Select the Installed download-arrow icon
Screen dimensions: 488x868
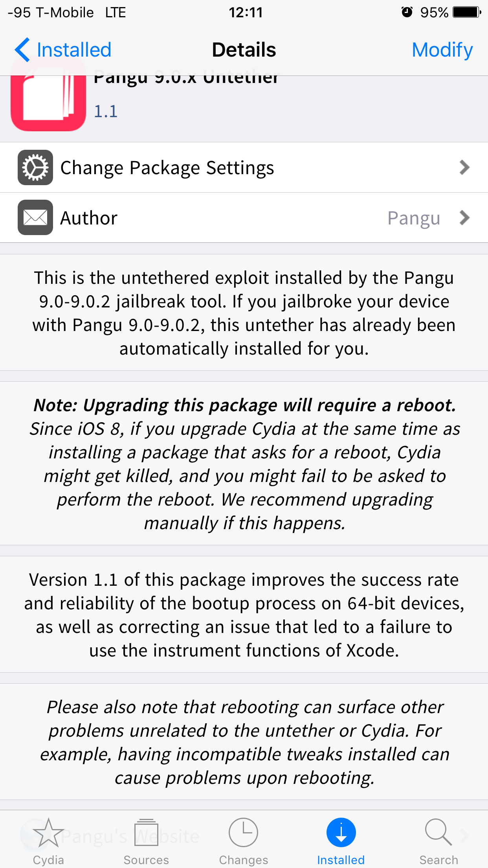(341, 833)
